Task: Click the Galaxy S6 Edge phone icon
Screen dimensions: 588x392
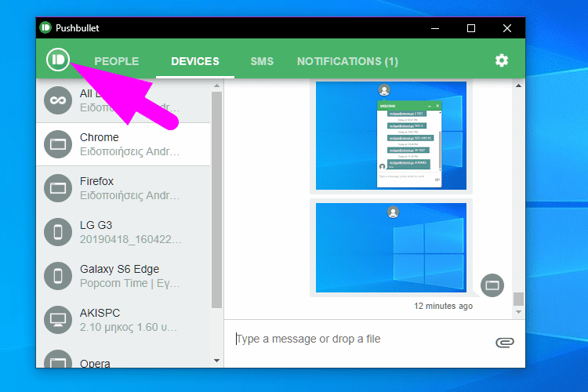Action: click(58, 276)
